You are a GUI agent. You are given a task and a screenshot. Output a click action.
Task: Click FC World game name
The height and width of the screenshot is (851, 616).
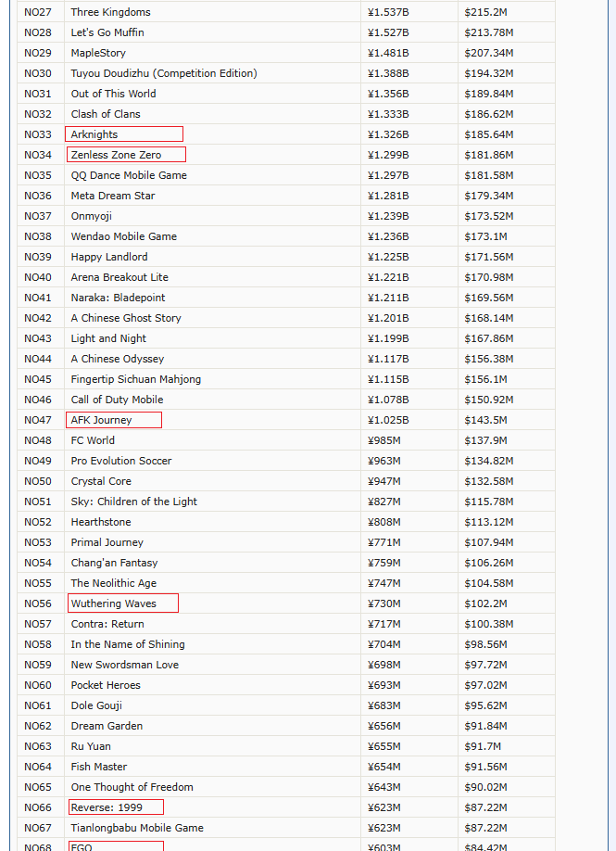pos(93,440)
